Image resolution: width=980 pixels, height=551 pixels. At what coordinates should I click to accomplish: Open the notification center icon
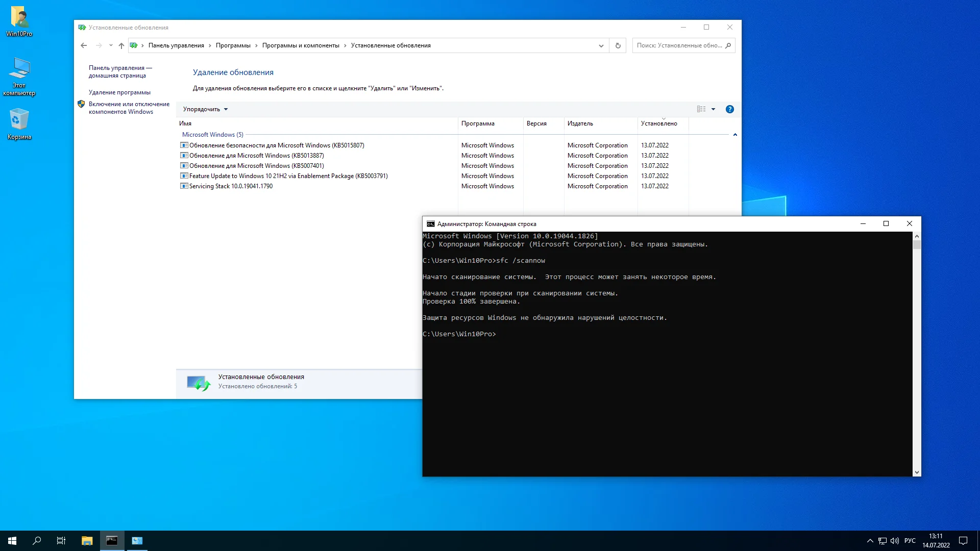click(963, 541)
